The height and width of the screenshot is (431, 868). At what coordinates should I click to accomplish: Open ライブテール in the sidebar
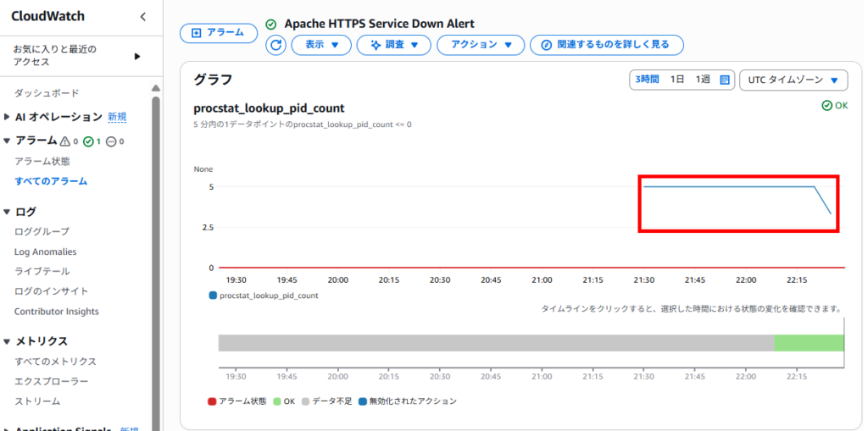click(x=42, y=271)
